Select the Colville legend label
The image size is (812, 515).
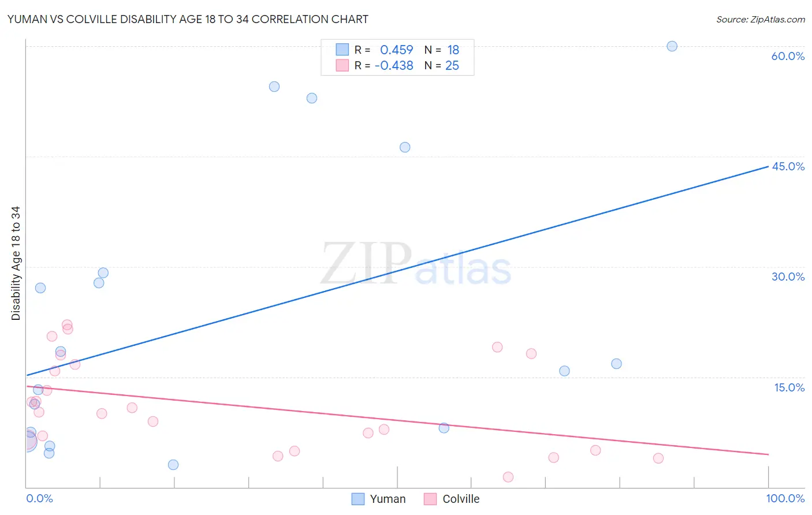click(x=461, y=499)
